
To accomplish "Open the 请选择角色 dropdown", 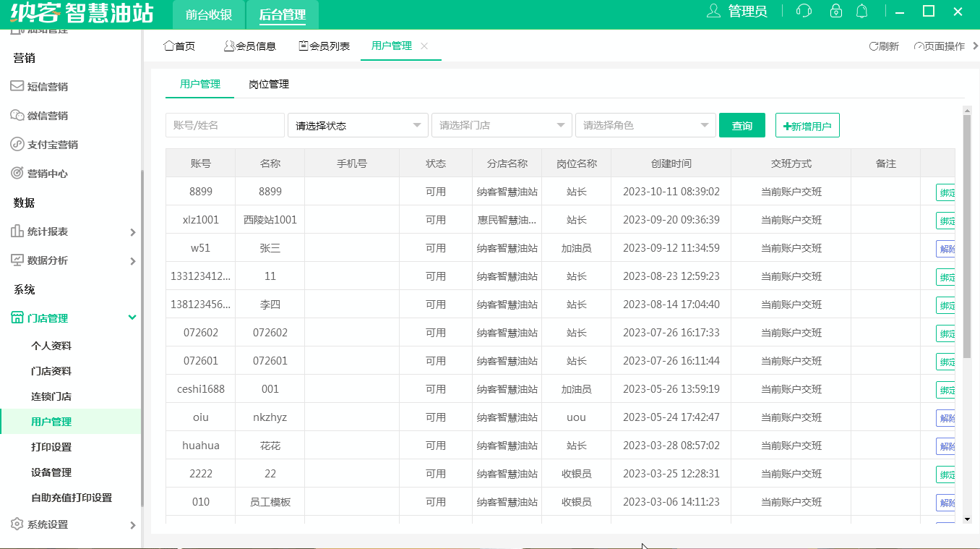I will point(645,124).
